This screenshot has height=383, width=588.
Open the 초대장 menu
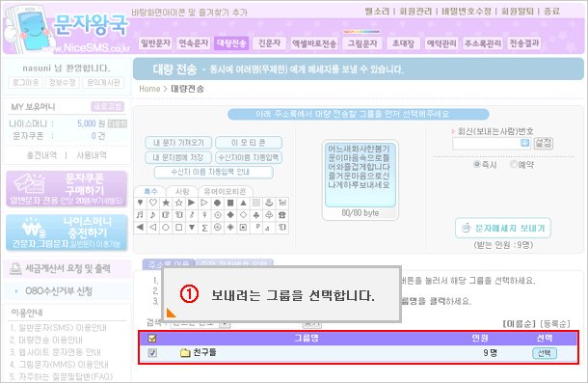click(x=403, y=43)
